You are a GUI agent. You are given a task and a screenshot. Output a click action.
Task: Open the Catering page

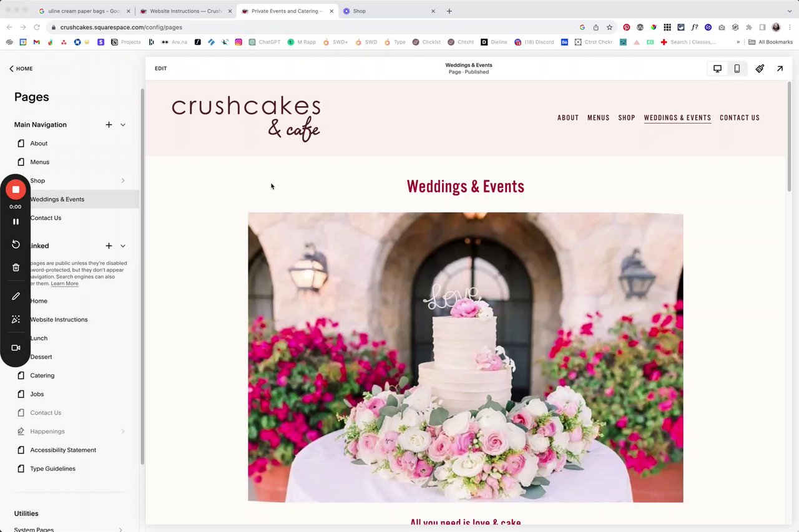[x=42, y=375]
